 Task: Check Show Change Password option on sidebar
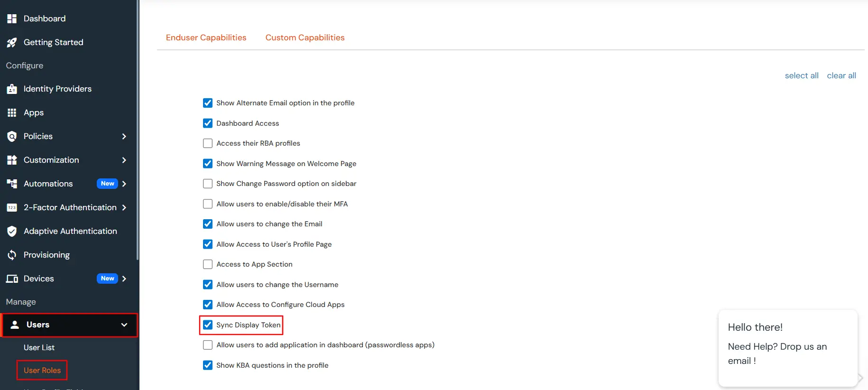pyautogui.click(x=208, y=184)
